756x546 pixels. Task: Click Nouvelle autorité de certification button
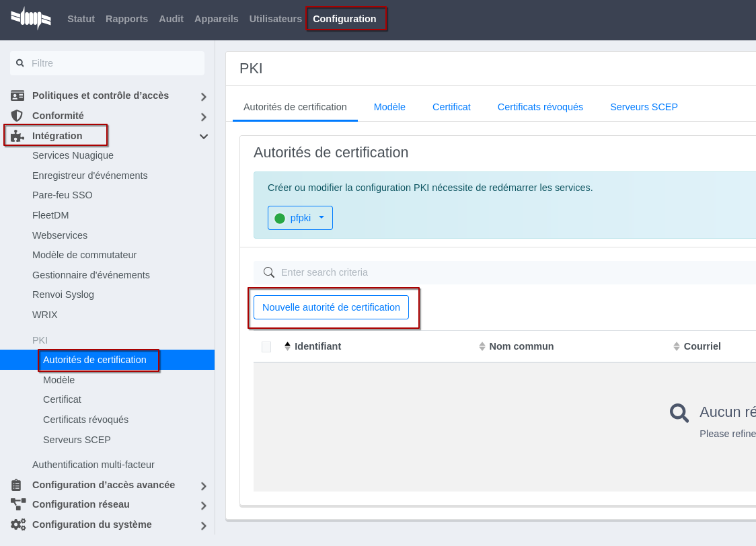point(331,307)
